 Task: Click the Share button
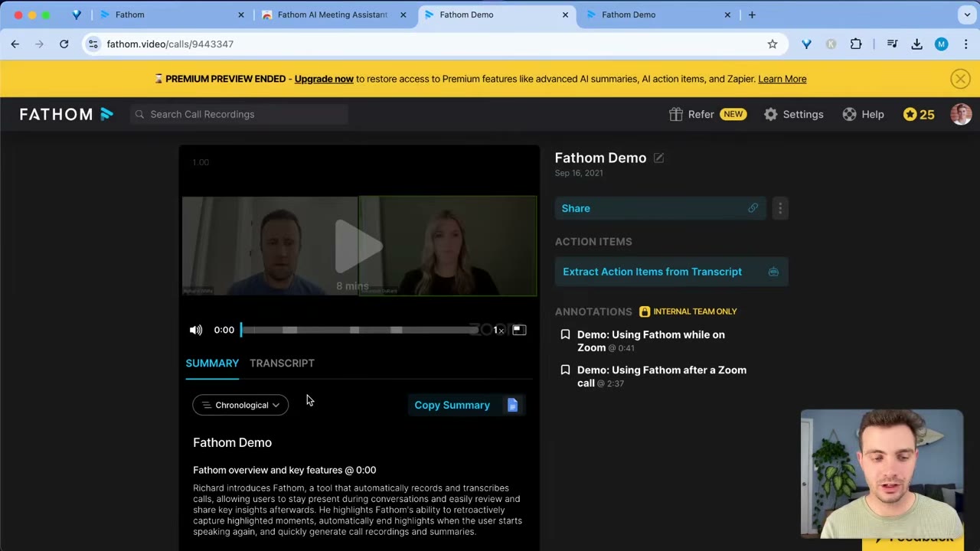(661, 208)
